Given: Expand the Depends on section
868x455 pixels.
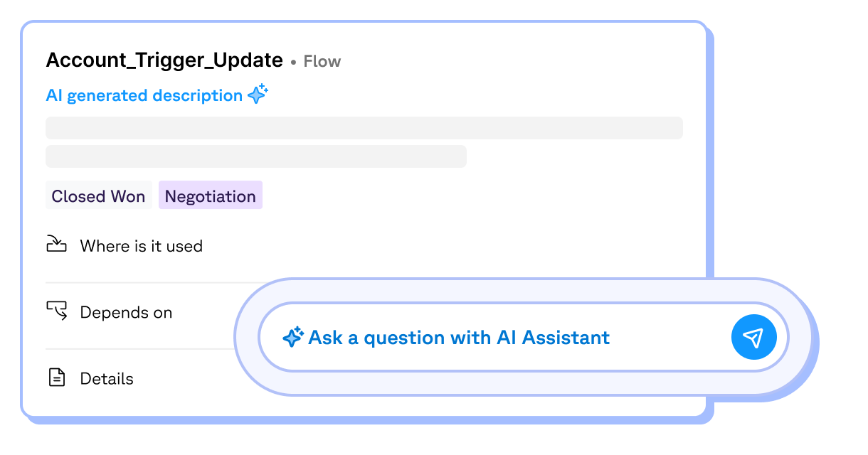Looking at the screenshot, I should [x=126, y=312].
